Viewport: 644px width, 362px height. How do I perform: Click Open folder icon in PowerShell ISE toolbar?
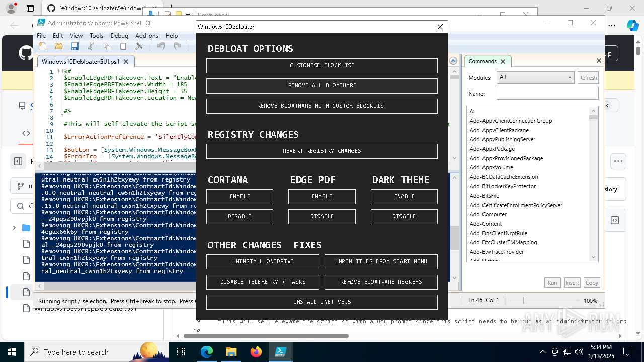(x=59, y=46)
